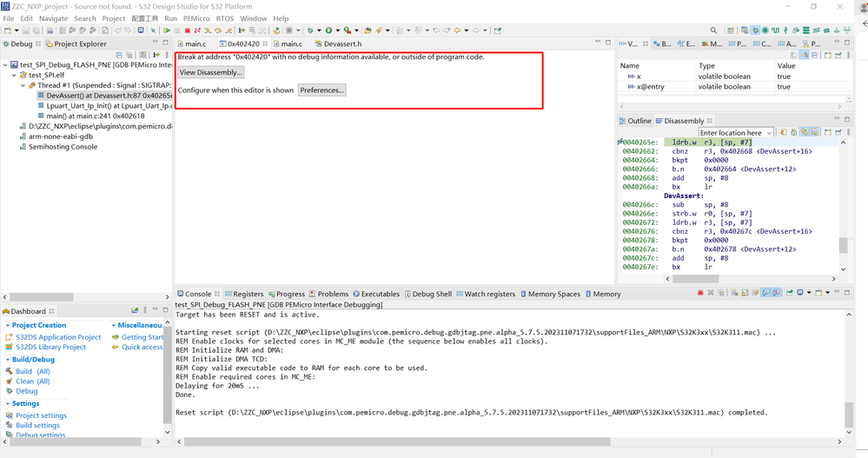Click Scroll Lock icon in the Console toolbar
868x458 pixels.
tap(745, 293)
